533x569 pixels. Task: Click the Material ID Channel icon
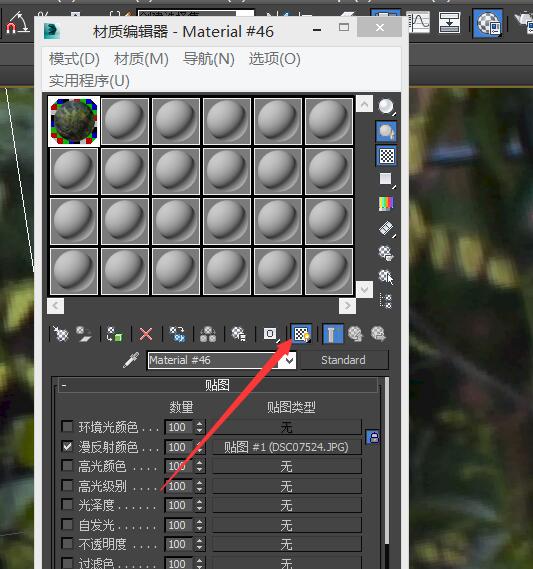[x=270, y=334]
